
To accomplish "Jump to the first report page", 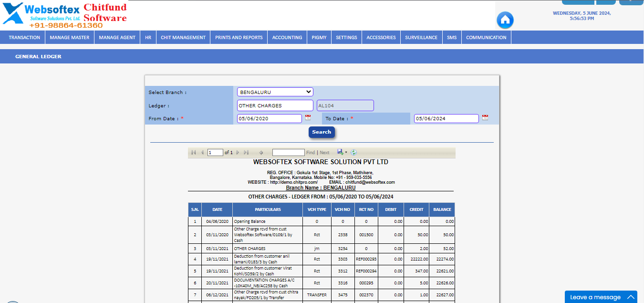I will (194, 153).
